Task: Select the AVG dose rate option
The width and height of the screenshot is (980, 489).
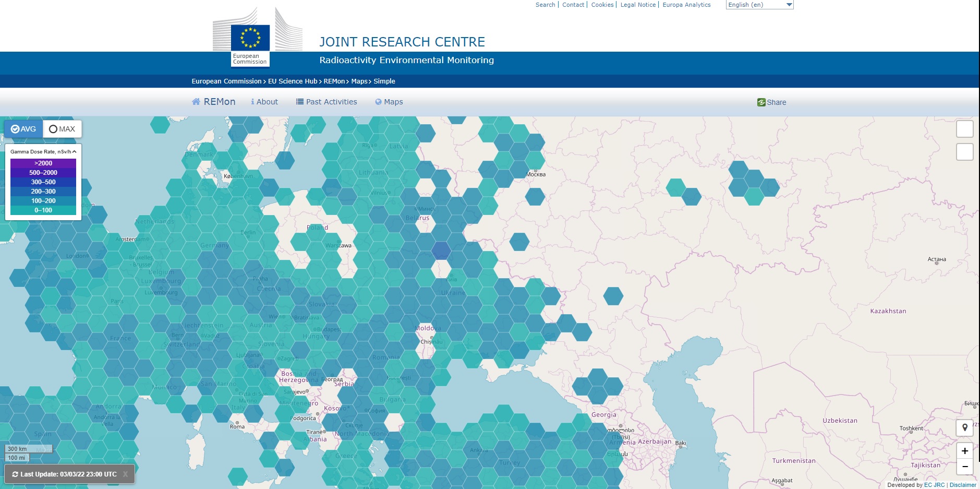Action: (23, 129)
